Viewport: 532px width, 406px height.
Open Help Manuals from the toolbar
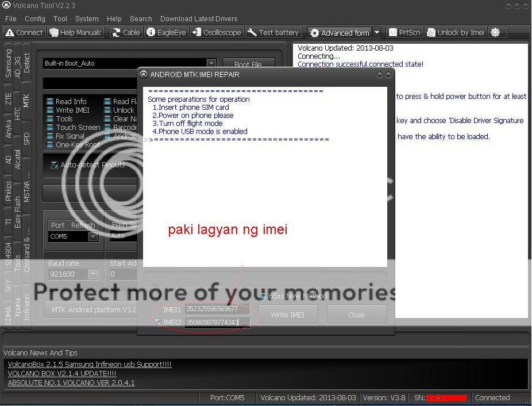pyautogui.click(x=75, y=33)
